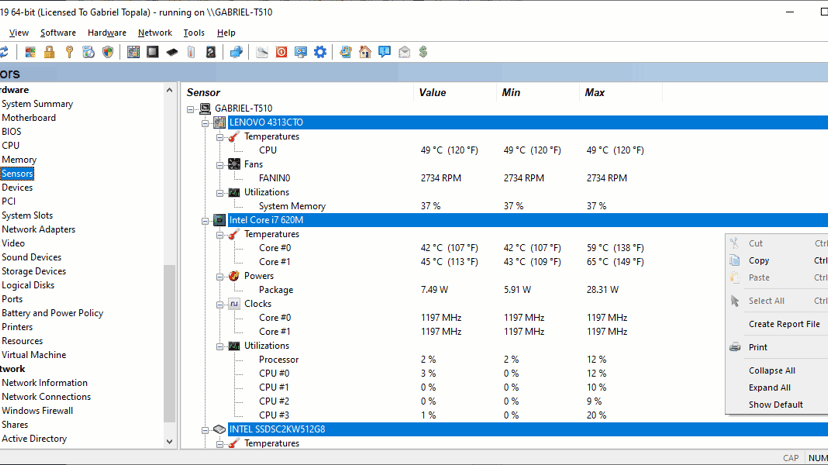Collapse the INTEL SSDSC2KW512G8 node
This screenshot has width=828, height=465.
click(205, 430)
